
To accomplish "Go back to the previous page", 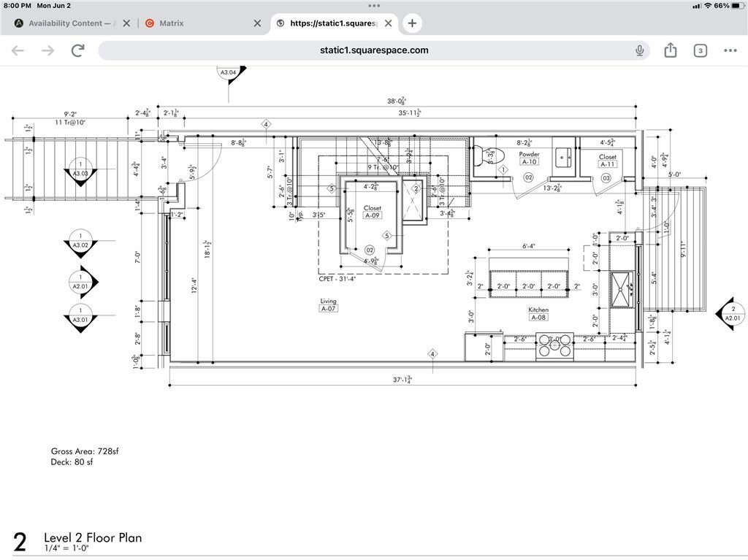I will tap(18, 50).
